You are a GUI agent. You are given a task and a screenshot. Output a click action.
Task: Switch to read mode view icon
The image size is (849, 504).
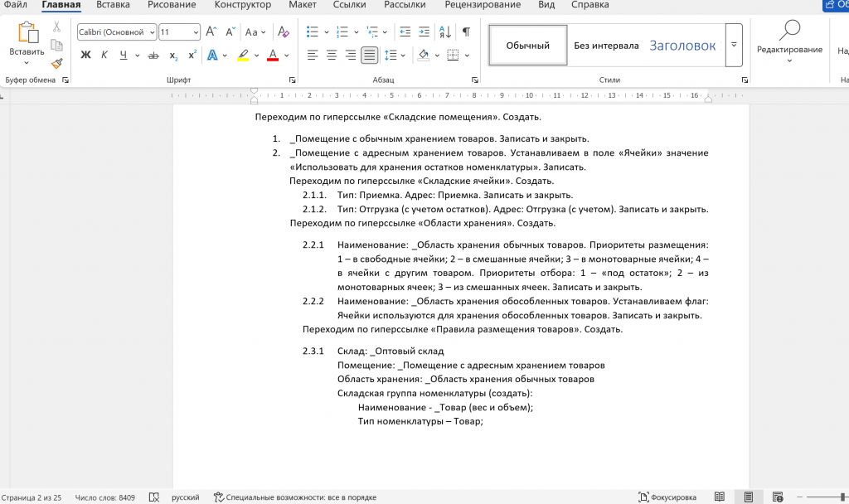(719, 497)
